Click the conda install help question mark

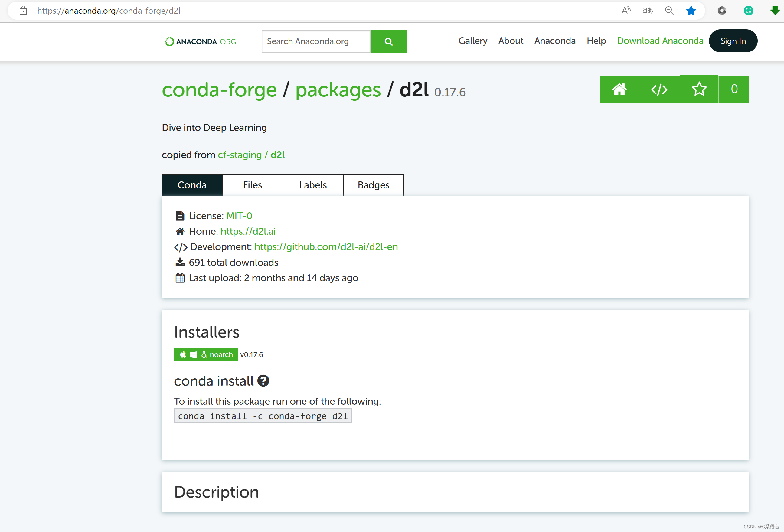(263, 380)
